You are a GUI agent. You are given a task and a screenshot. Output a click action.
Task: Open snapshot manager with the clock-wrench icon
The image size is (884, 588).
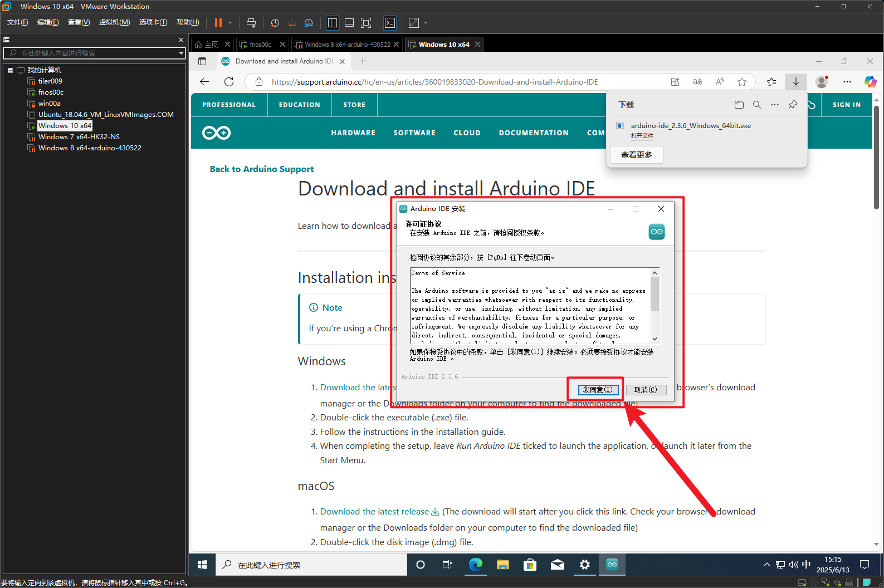tap(309, 23)
